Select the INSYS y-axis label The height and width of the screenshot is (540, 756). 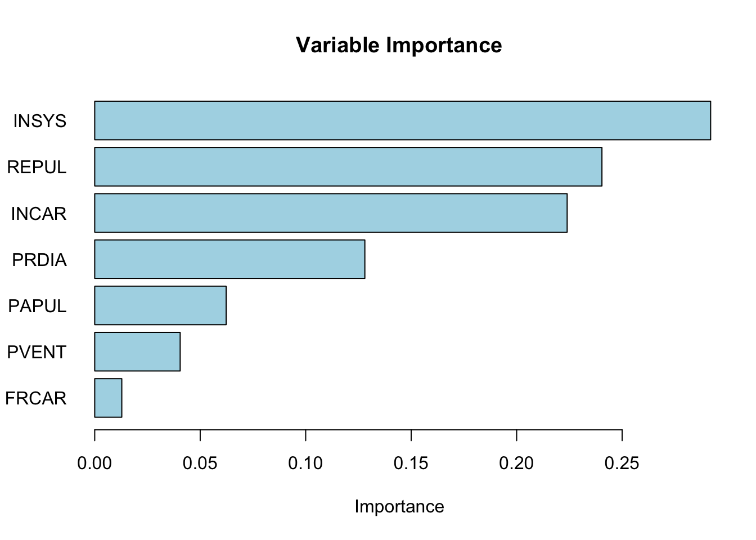[x=39, y=121]
